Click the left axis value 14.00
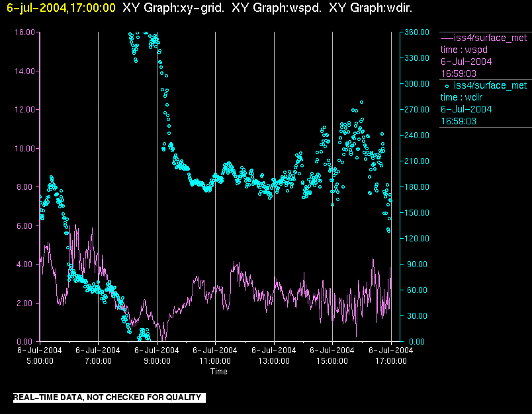The width and height of the screenshot is (532, 414). 24,71
